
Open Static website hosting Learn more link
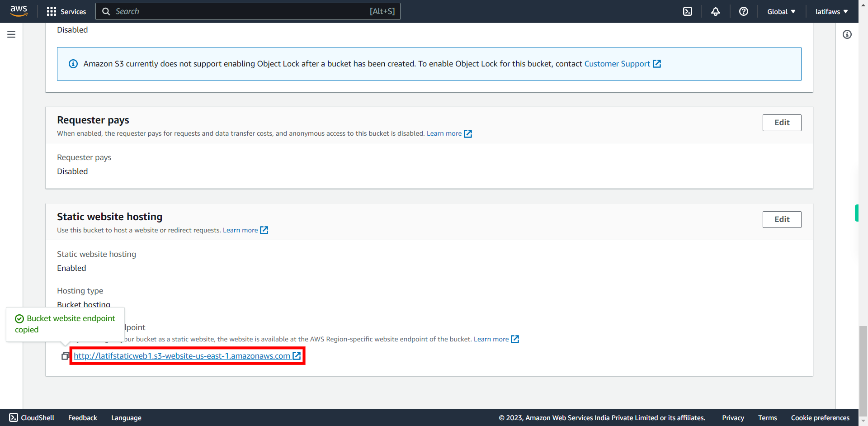(x=245, y=230)
